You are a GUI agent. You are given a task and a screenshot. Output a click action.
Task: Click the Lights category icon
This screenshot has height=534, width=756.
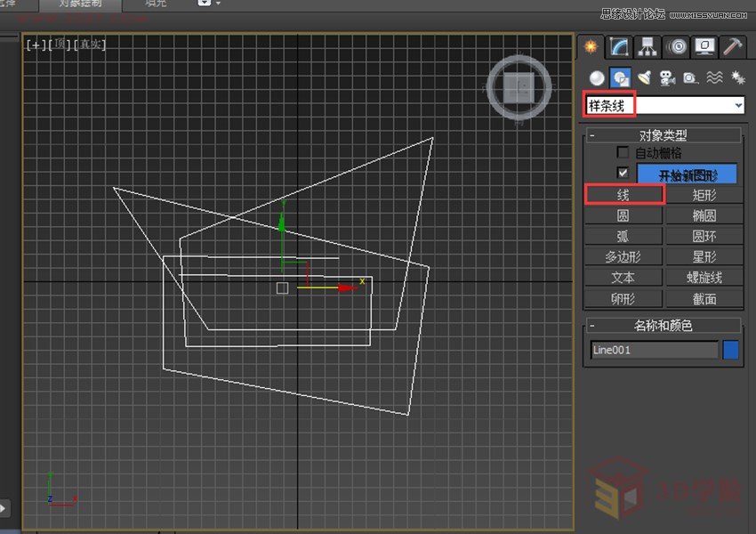645,77
